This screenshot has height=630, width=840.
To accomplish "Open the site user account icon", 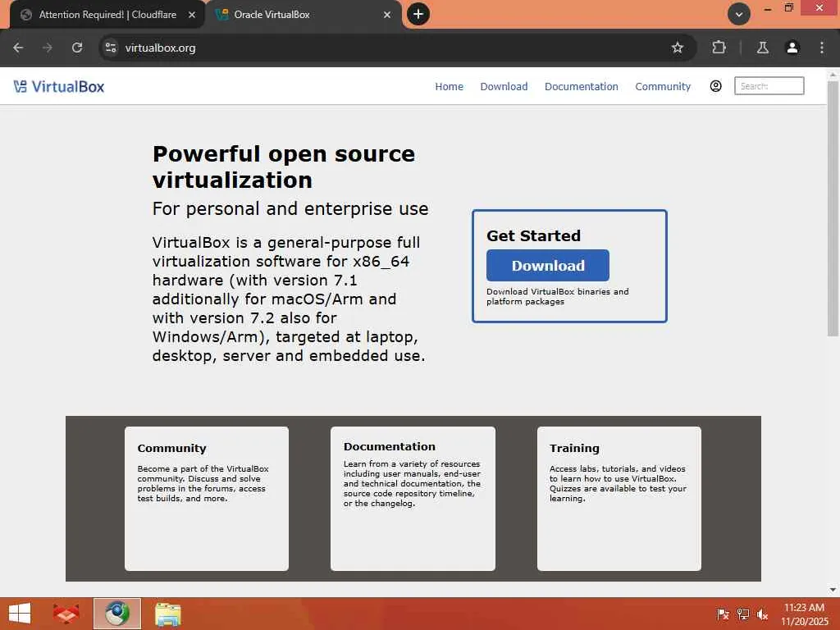I will [715, 86].
